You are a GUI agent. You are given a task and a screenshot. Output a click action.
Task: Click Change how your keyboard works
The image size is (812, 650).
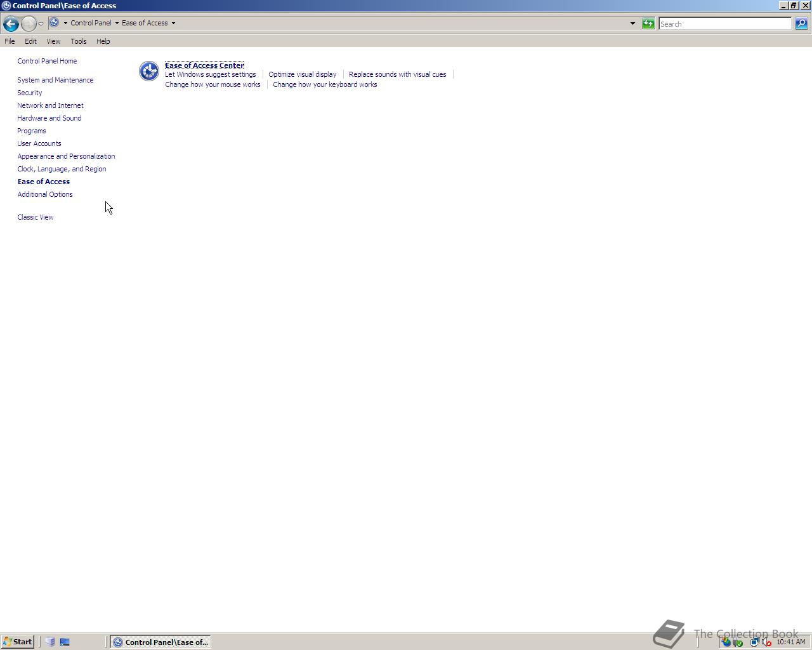(x=325, y=84)
